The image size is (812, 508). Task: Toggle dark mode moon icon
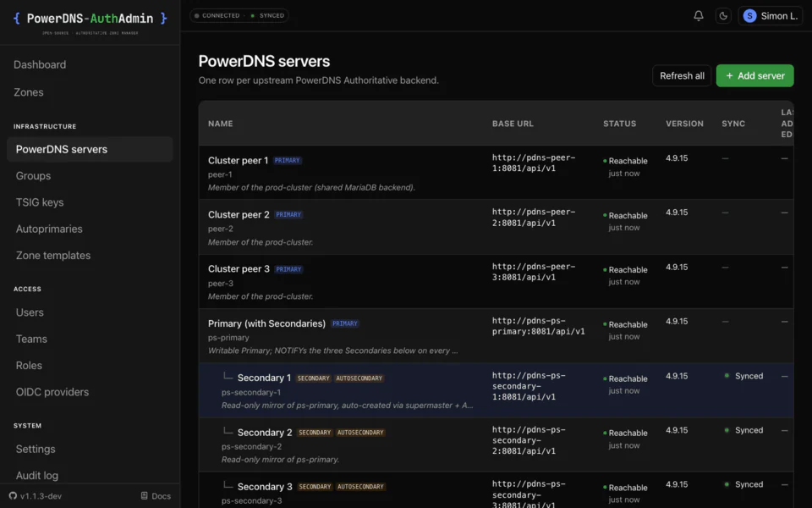click(x=723, y=16)
